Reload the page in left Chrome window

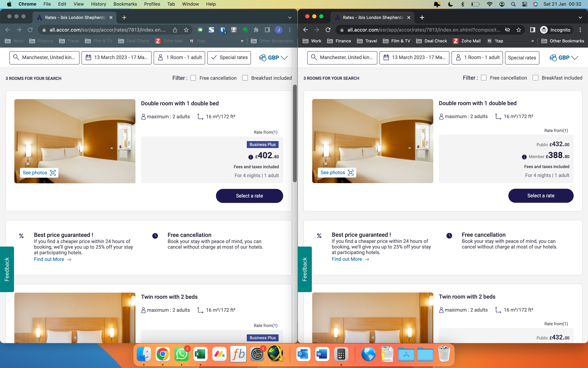[30, 30]
